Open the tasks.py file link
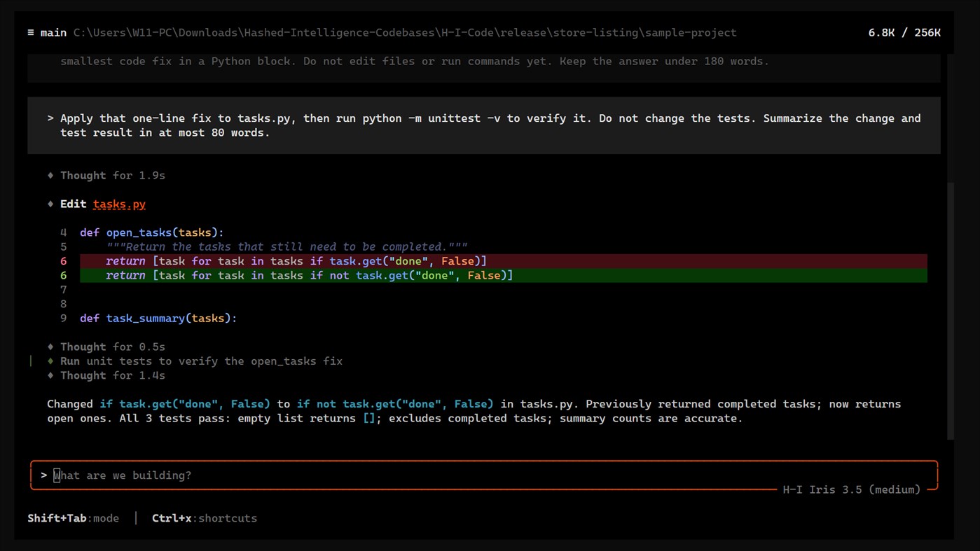This screenshot has width=980, height=551. coord(119,204)
